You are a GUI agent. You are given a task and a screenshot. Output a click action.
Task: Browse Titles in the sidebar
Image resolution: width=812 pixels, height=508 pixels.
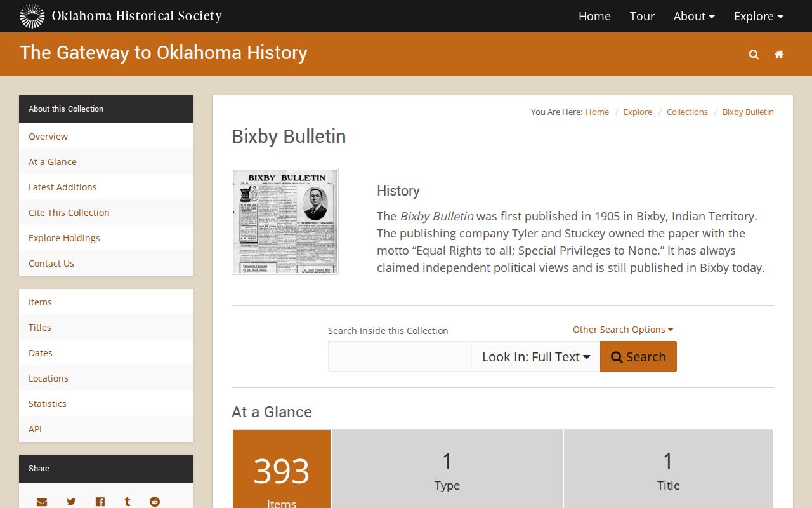(x=106, y=328)
